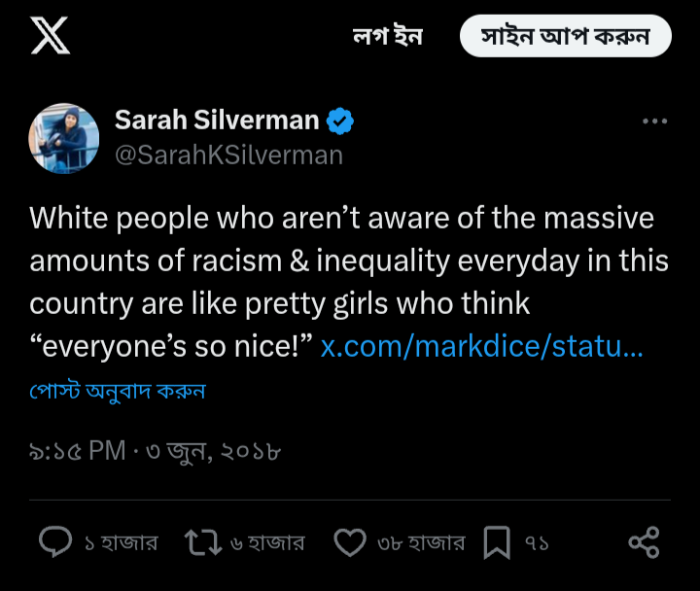Bookmark the post with bookmark icon
This screenshot has width=700, height=591.
[497, 542]
